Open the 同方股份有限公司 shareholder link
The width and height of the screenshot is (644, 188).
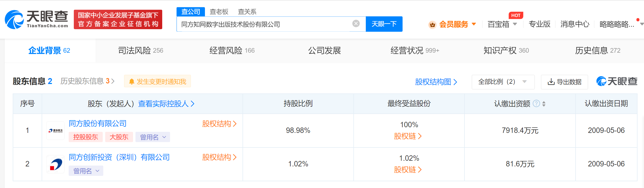[98, 123]
